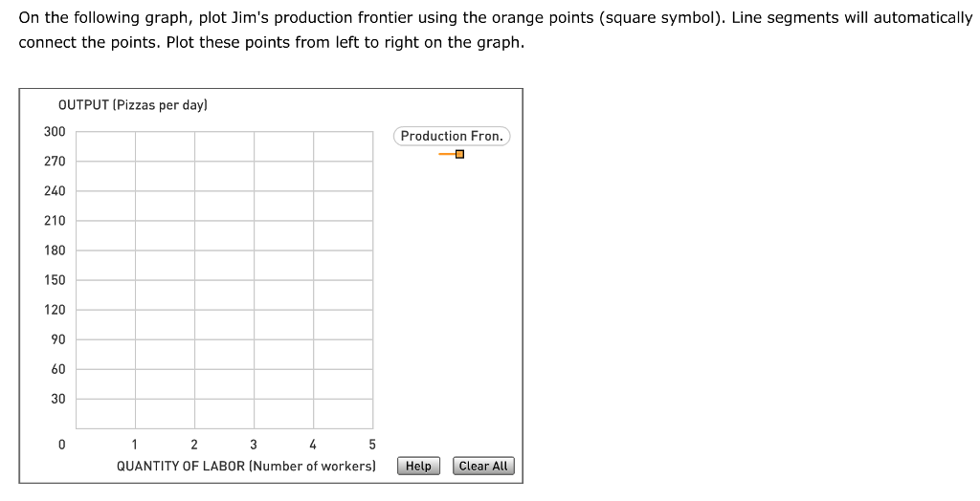Click graph at 4 workers, 240 pizzas
The height and width of the screenshot is (501, 980).
pyautogui.click(x=313, y=191)
